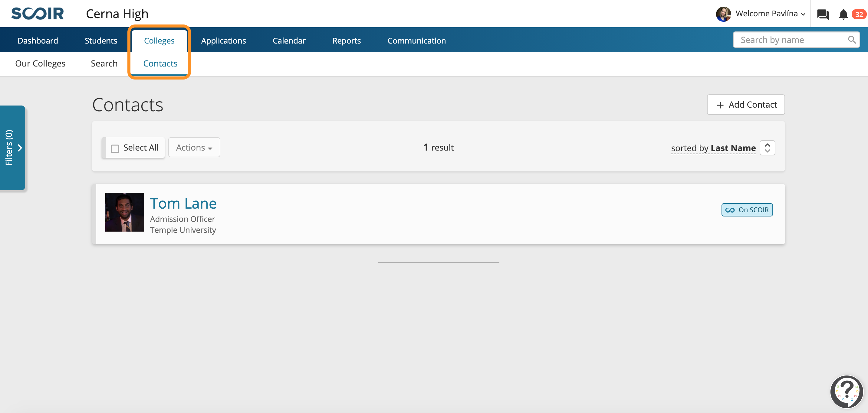Select the Contacts subtab

[160, 63]
